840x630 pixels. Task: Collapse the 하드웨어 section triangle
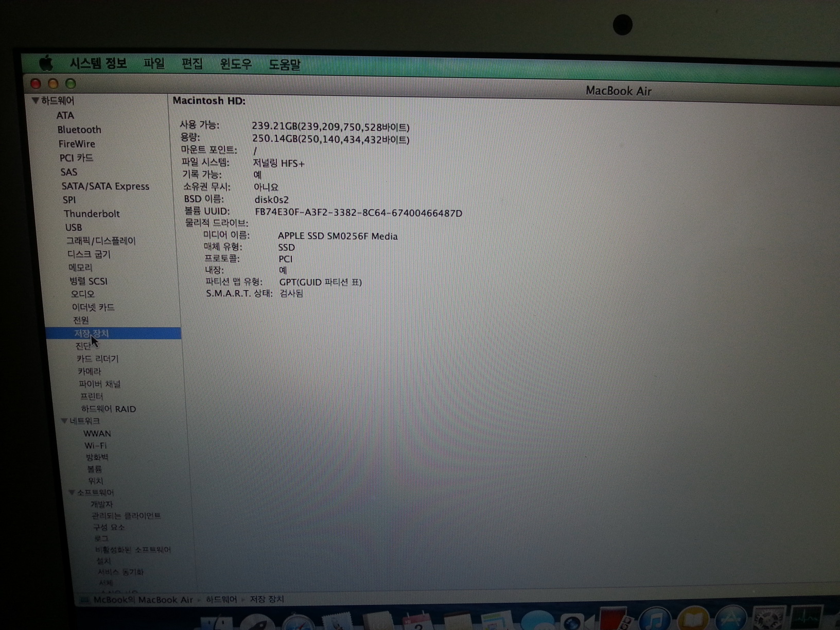coord(35,100)
